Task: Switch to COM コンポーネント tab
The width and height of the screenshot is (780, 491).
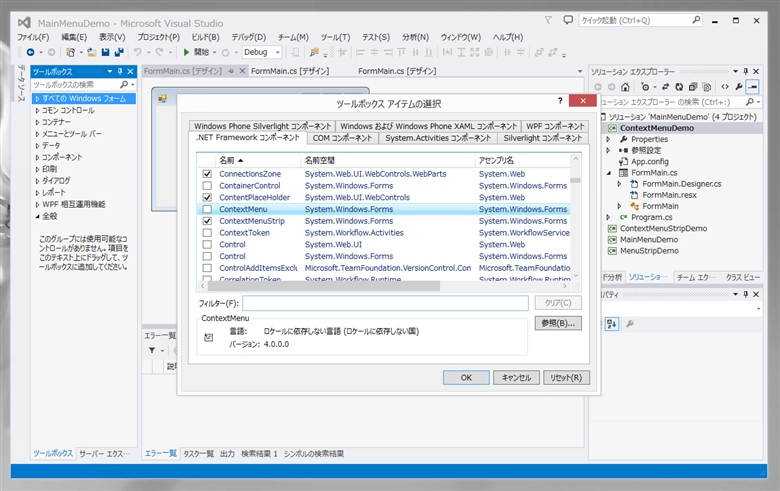Action: click(x=342, y=138)
